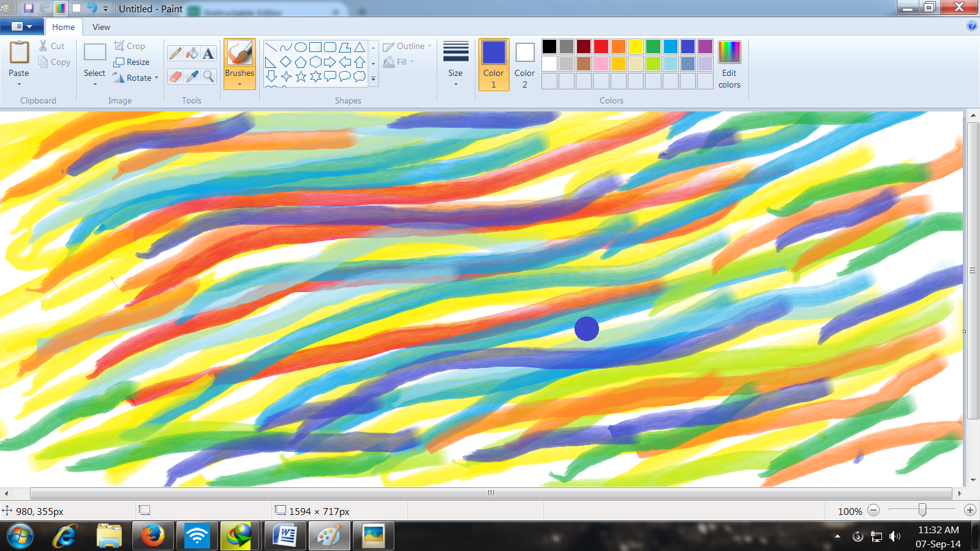Switch to the View ribbon tab
Screen dimensions: 980x551
pos(101,27)
